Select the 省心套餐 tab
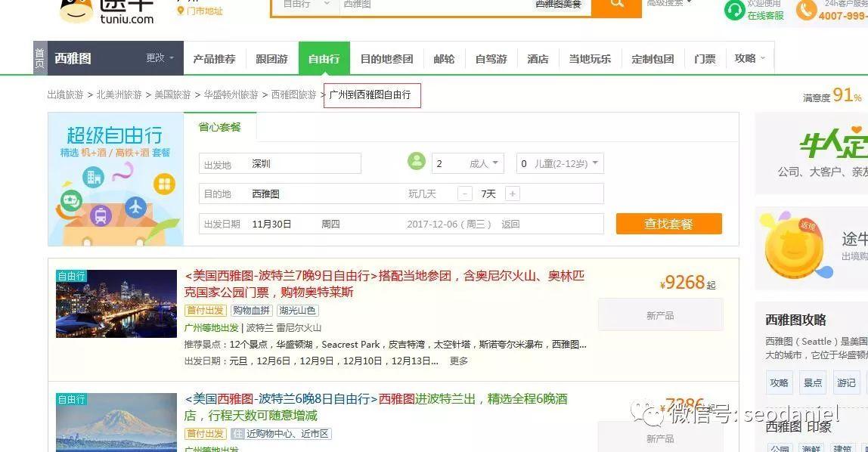 (220, 127)
